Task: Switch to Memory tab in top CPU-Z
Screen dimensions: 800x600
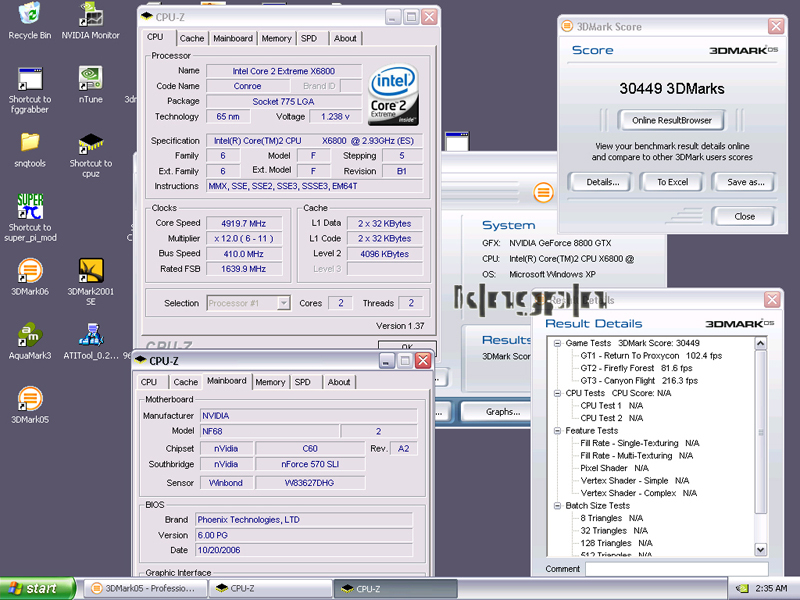Action: pyautogui.click(x=276, y=38)
